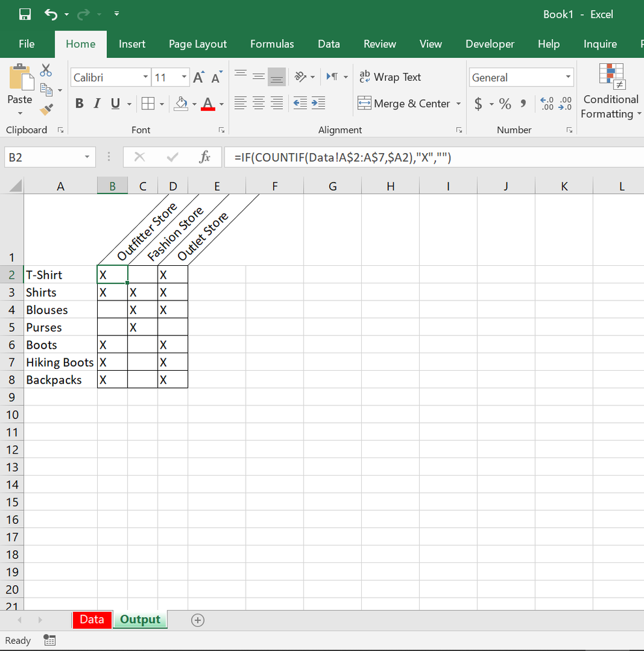The image size is (644, 651).
Task: Activate the Format Painter brush
Action: point(46,109)
